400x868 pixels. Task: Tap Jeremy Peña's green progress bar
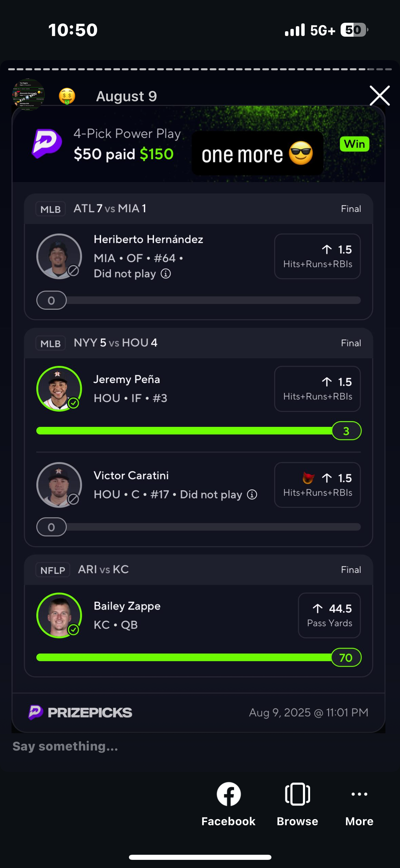(x=183, y=431)
